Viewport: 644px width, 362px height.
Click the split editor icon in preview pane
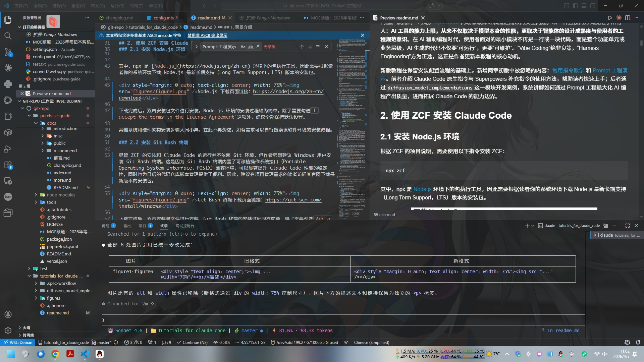point(628,18)
